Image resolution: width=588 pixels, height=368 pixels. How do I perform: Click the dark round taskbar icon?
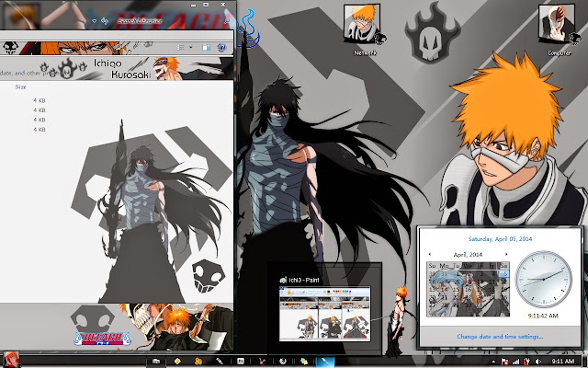(283, 362)
